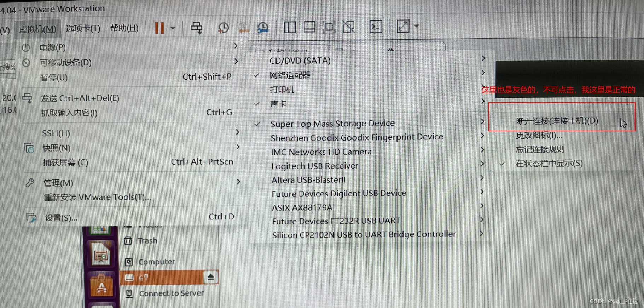The width and height of the screenshot is (644, 308).
Task: Launch the Impress presentation dock icon
Action: [x=101, y=254]
